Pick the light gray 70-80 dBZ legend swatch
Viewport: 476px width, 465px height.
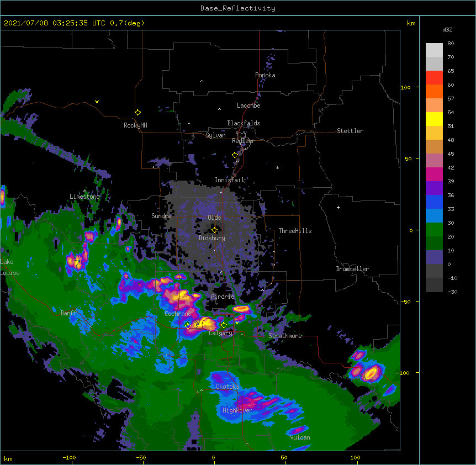[434, 50]
